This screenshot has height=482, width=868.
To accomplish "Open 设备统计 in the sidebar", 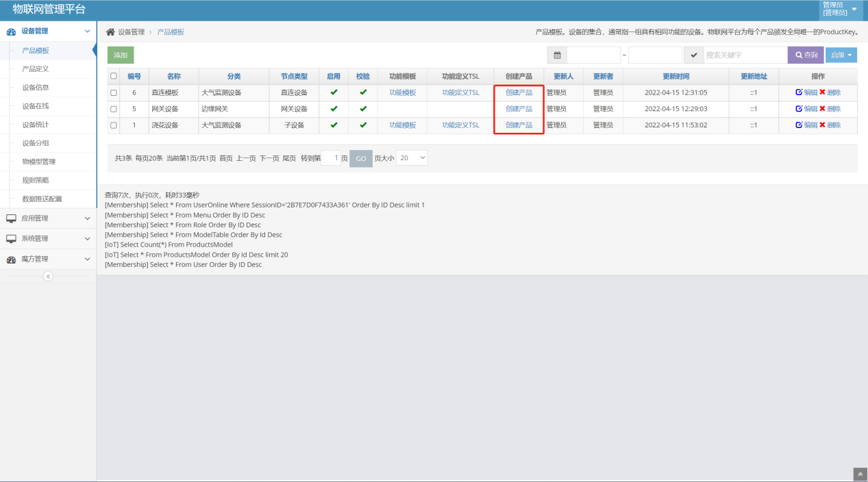I will (36, 125).
